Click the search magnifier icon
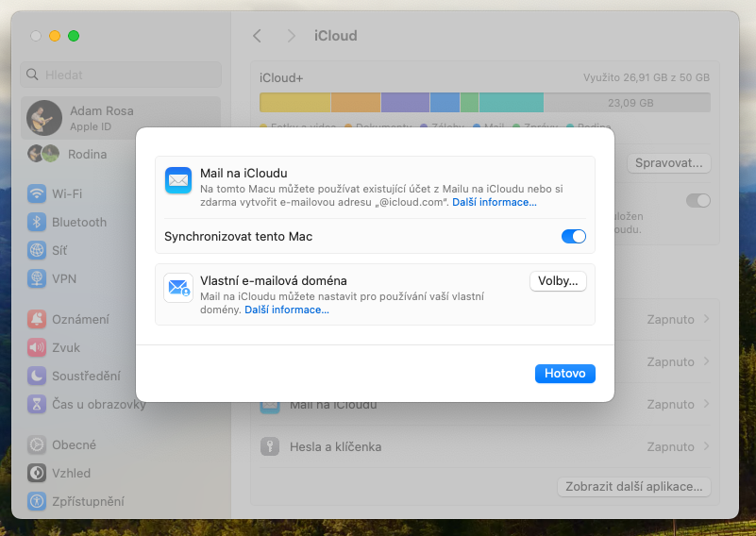Image resolution: width=756 pixels, height=536 pixels. click(x=32, y=75)
